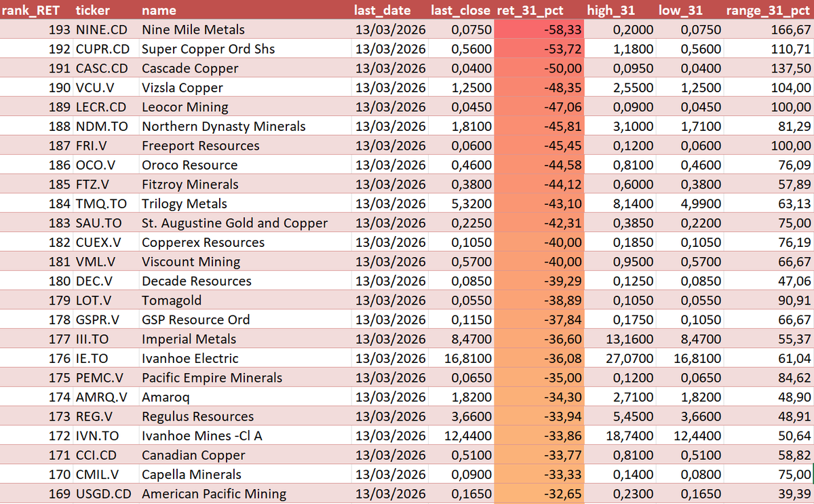Select the Decade Resources name cell
The height and width of the screenshot is (504, 814).
[245, 281]
